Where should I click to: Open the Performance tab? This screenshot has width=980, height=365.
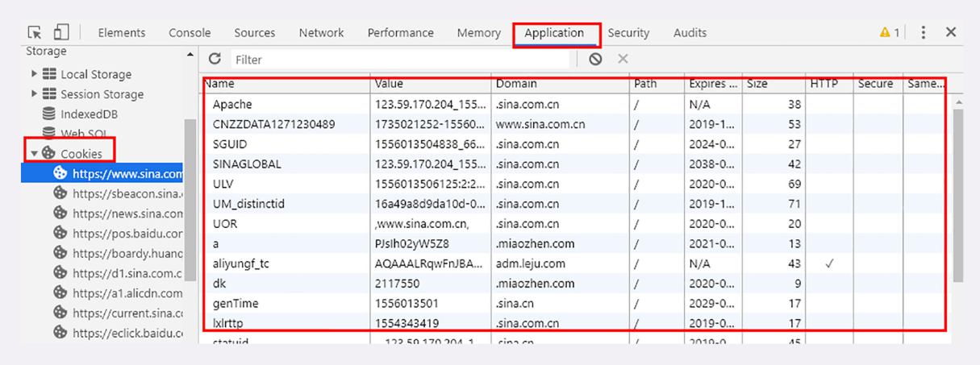(x=400, y=33)
